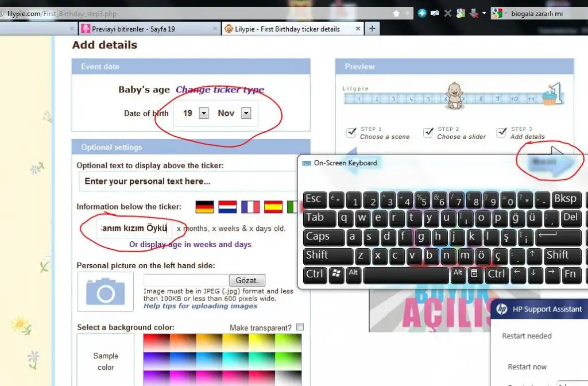Click the Bksp key on On-Screen Keyboard

click(567, 199)
